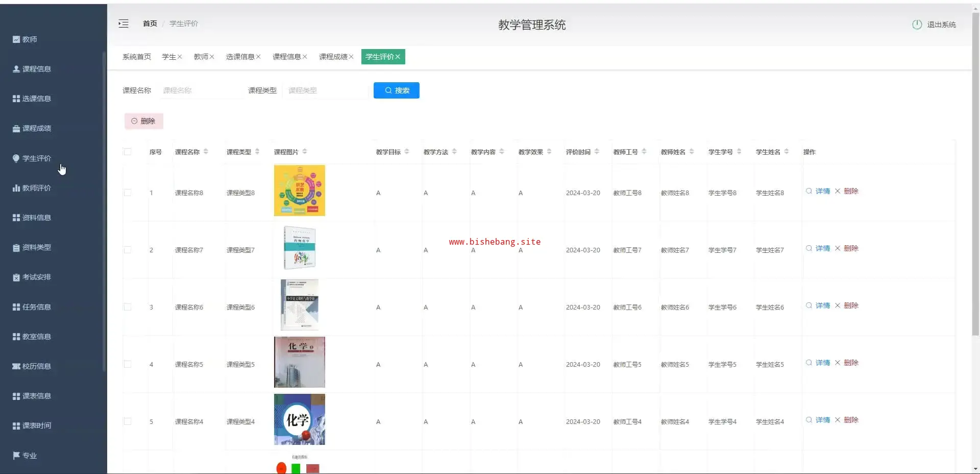
Task: Click the 课程名称 search input field
Action: click(x=202, y=90)
